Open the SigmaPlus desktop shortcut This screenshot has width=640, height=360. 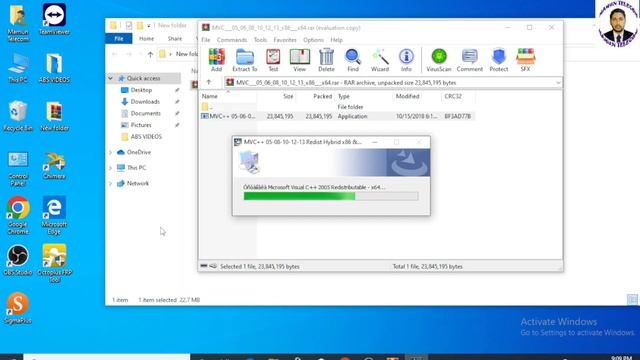(18, 308)
